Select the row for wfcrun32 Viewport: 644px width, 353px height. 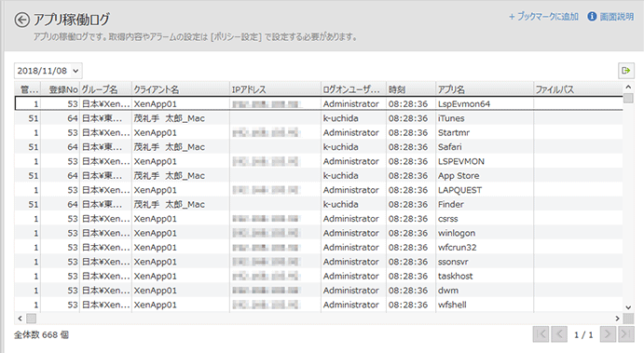[319, 248]
